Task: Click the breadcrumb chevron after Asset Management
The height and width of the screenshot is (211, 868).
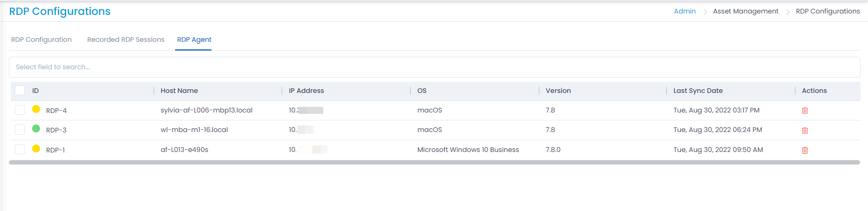Action: pyautogui.click(x=788, y=12)
